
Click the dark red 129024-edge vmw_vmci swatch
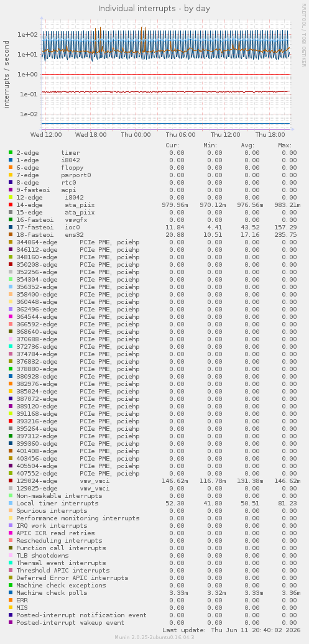(11, 481)
